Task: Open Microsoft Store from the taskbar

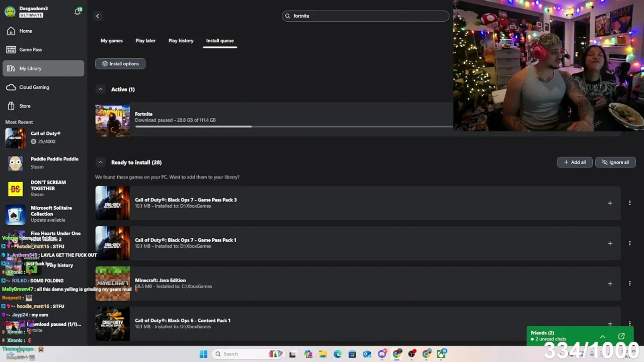Action: (352, 354)
